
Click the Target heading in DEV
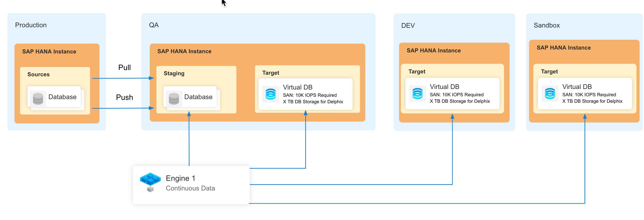pyautogui.click(x=417, y=72)
